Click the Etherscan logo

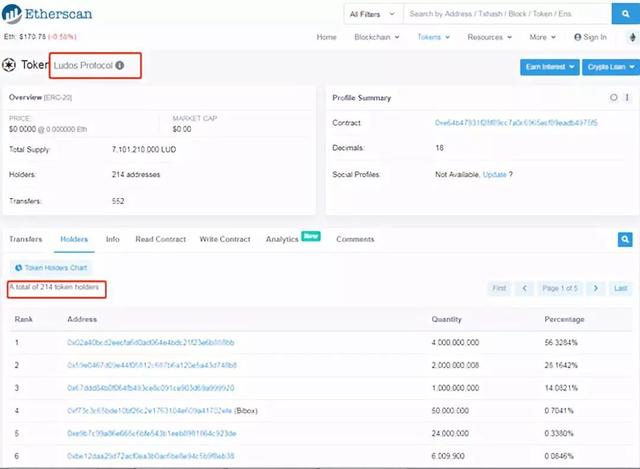(x=47, y=13)
